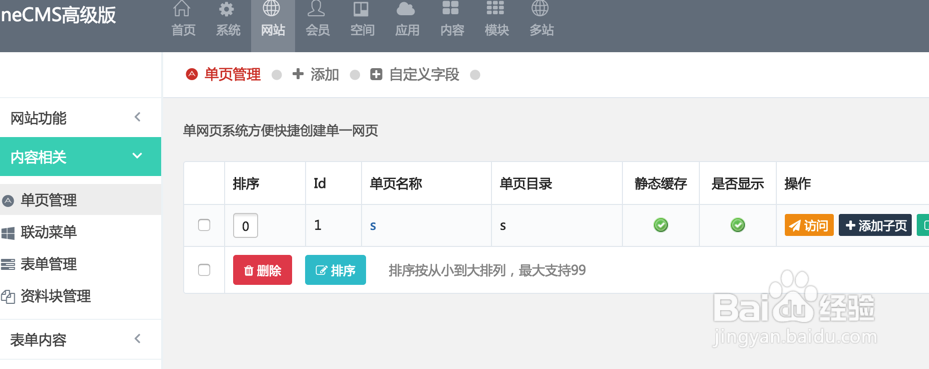
Task: Open the 系统 gear menu
Action: pyautogui.click(x=228, y=20)
